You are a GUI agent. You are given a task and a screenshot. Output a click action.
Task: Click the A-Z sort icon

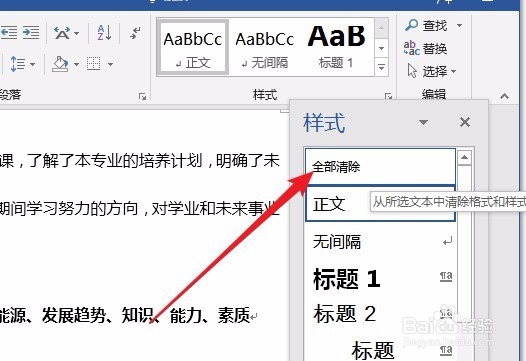pos(104,33)
